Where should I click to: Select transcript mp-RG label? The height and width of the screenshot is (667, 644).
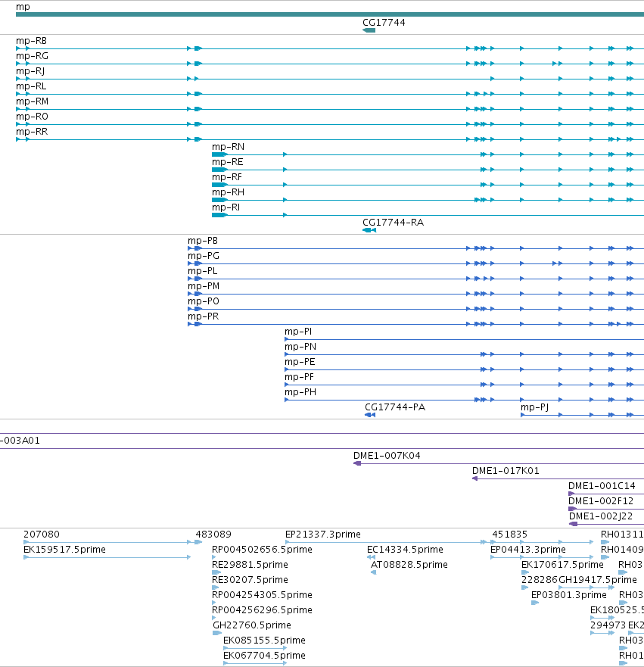pos(33,56)
